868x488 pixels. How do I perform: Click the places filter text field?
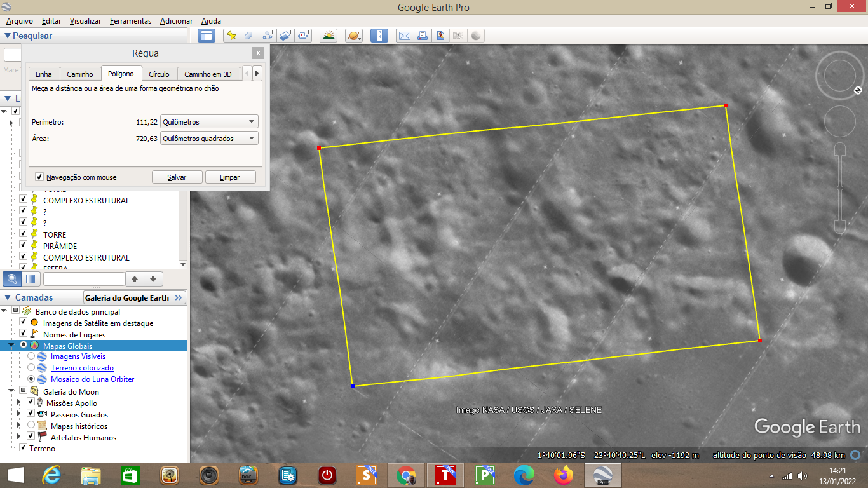(84, 279)
